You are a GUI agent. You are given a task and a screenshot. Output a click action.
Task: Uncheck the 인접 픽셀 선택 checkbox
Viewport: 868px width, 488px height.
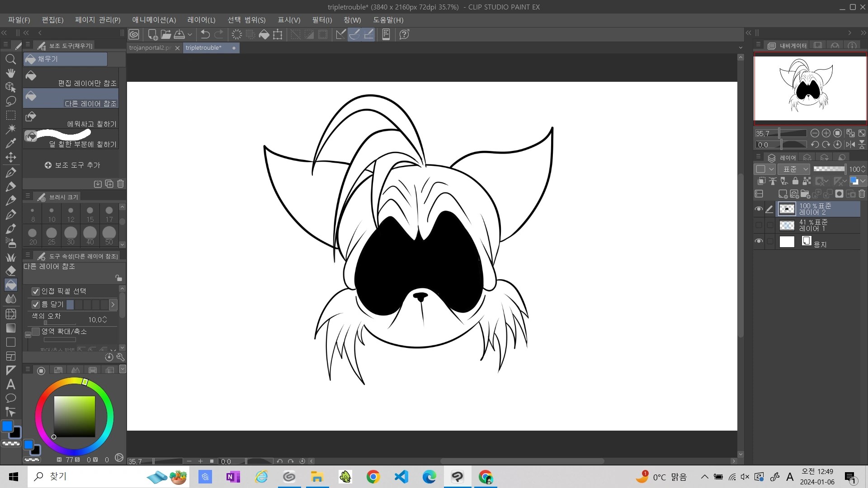coord(35,291)
